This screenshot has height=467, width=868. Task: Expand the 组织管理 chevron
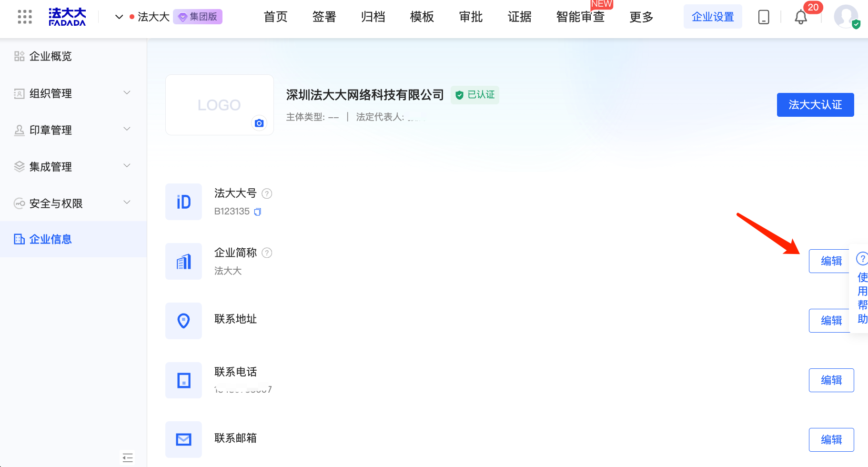point(127,92)
